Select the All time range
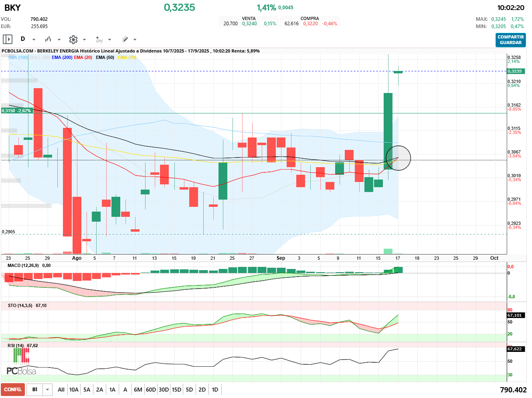Image resolution: width=532 pixels, height=398 pixels. point(61,390)
